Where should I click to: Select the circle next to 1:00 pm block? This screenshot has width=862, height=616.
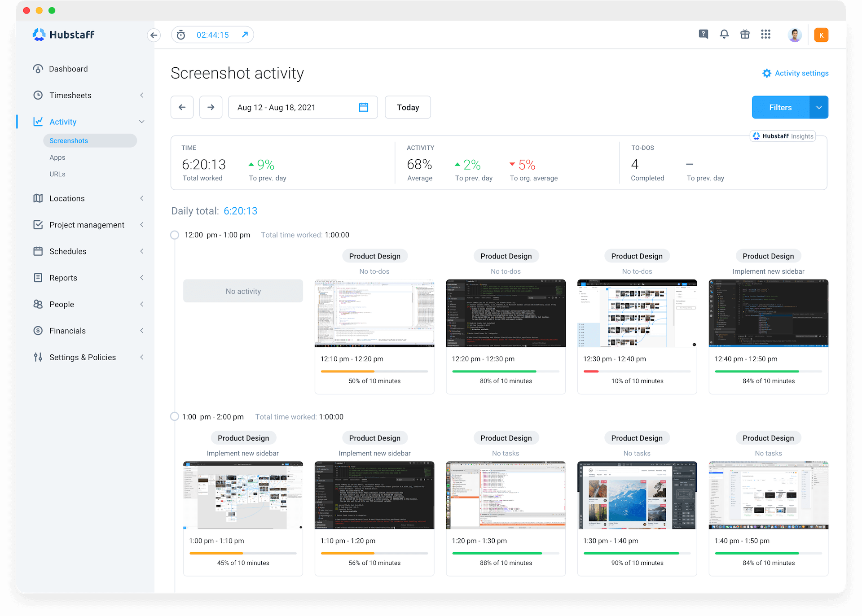tap(174, 416)
